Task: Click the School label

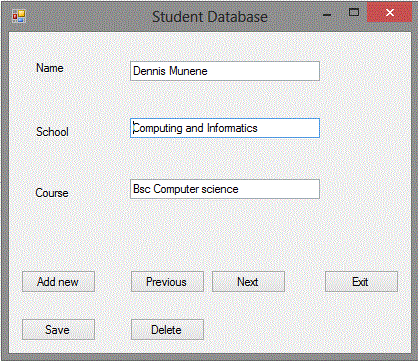Action: pyautogui.click(x=52, y=132)
